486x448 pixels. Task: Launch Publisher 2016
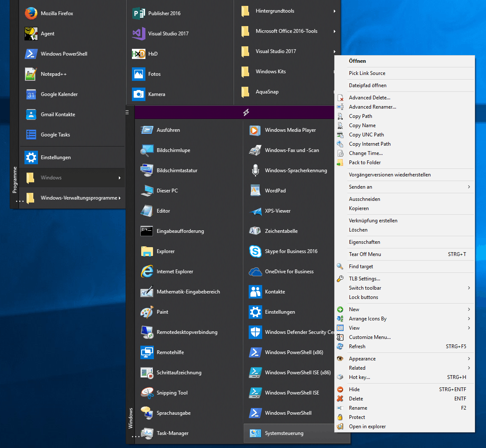point(180,13)
